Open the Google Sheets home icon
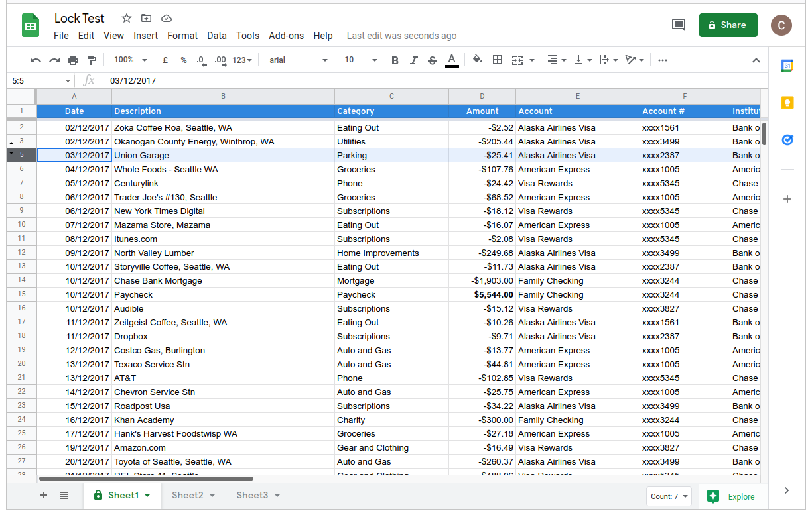Viewport: 812px width, 515px height. click(x=31, y=27)
